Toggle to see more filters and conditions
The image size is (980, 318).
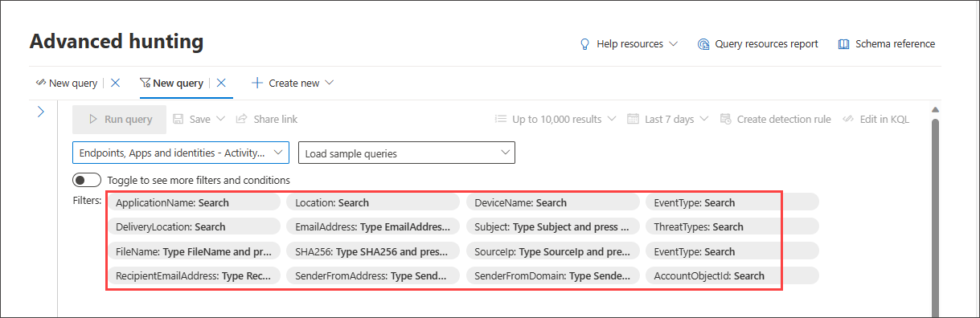pyautogui.click(x=87, y=180)
